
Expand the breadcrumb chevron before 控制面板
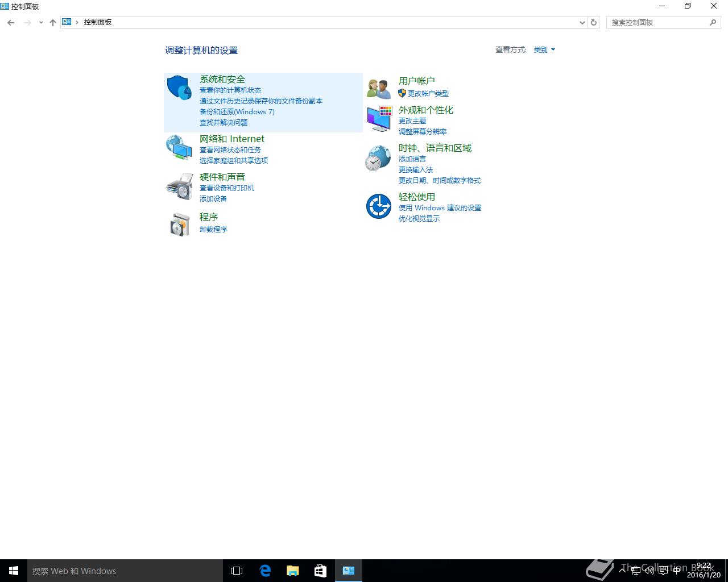pyautogui.click(x=77, y=22)
